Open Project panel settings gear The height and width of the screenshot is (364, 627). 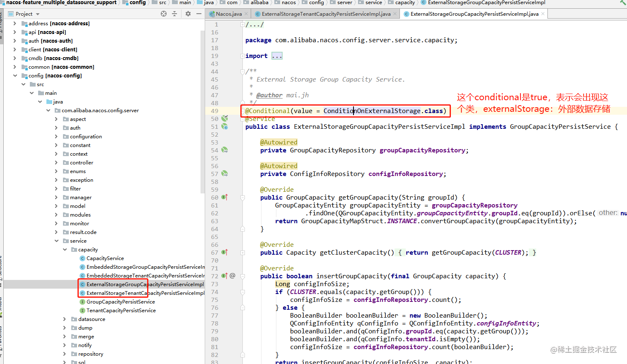coord(188,14)
